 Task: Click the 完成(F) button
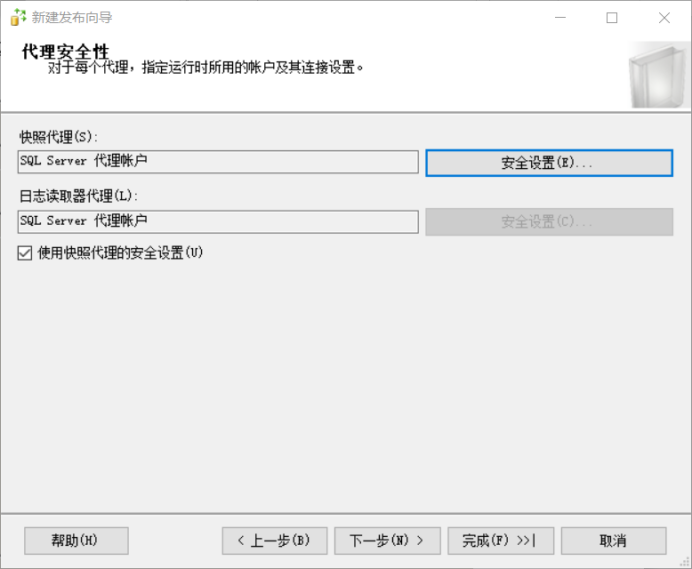coord(500,540)
